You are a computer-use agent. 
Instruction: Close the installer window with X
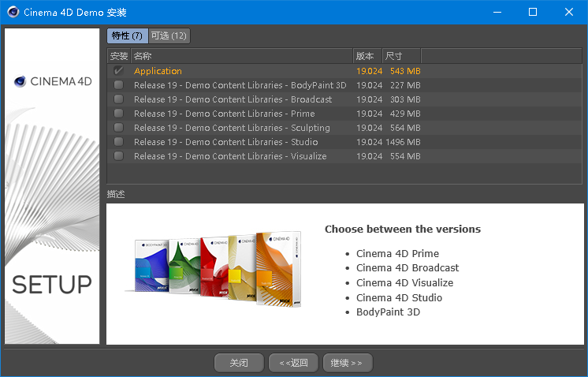coord(568,12)
